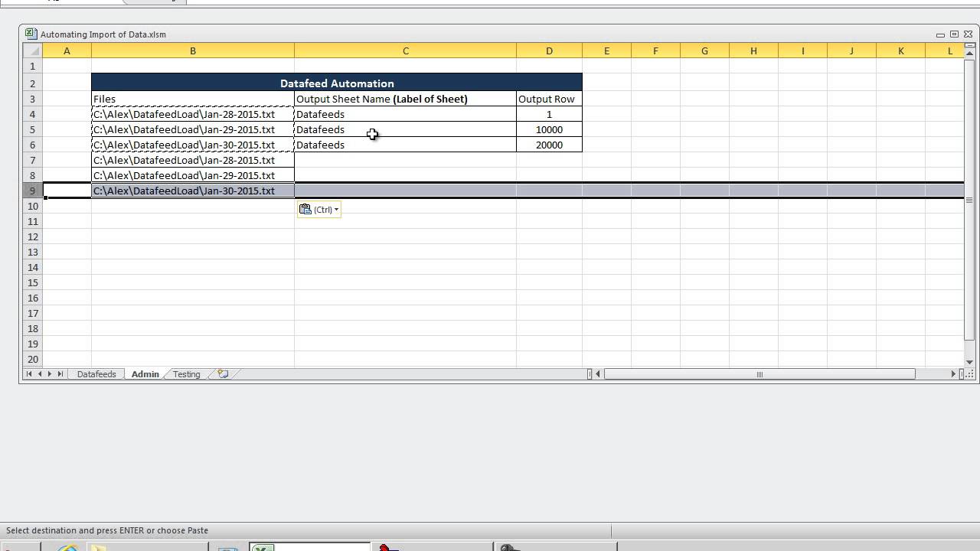980x551 pixels.
Task: Select column H header
Action: [x=753, y=51]
